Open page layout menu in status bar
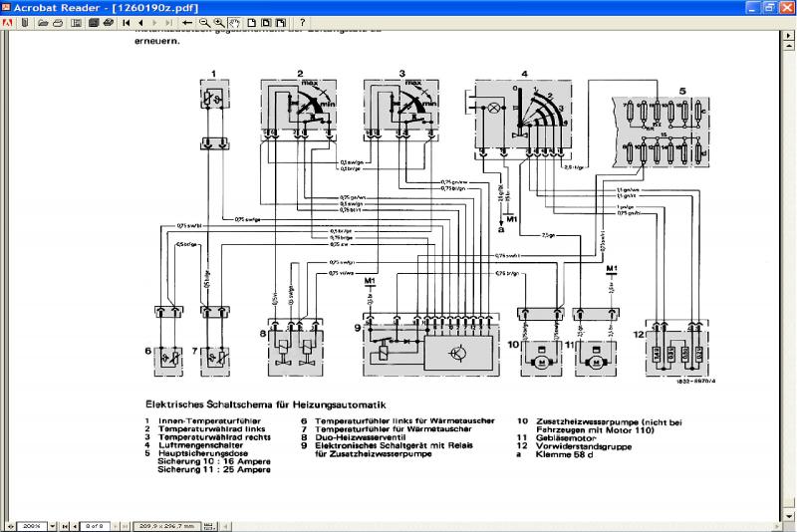This screenshot has height=532, width=797. tap(209, 526)
